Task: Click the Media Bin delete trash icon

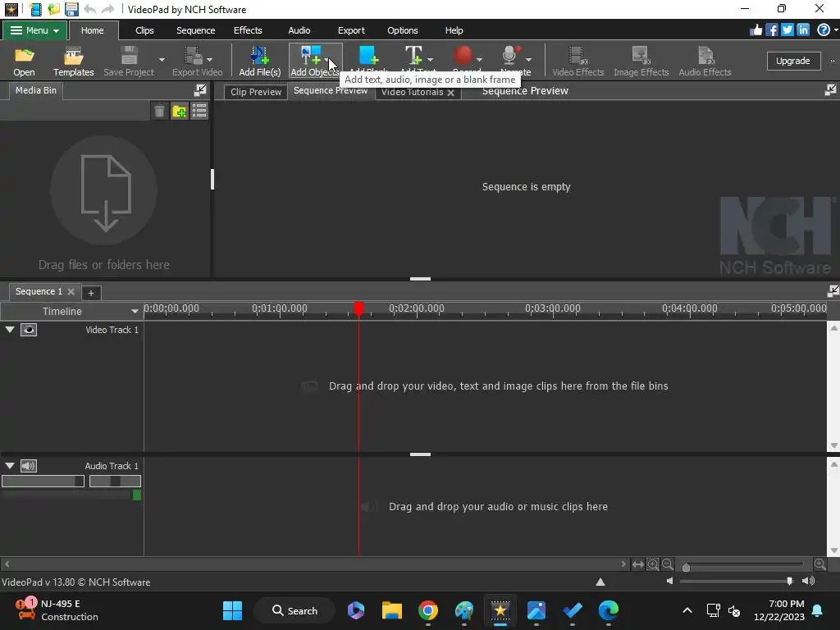Action: pos(159,112)
